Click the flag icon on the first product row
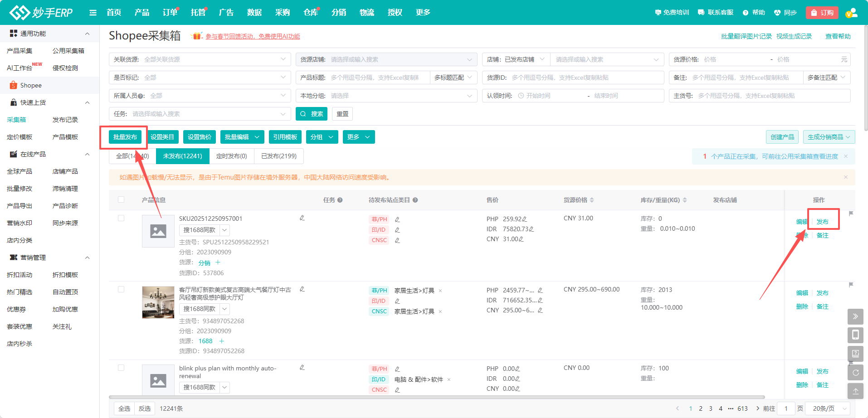This screenshot has width=868, height=418. (851, 214)
